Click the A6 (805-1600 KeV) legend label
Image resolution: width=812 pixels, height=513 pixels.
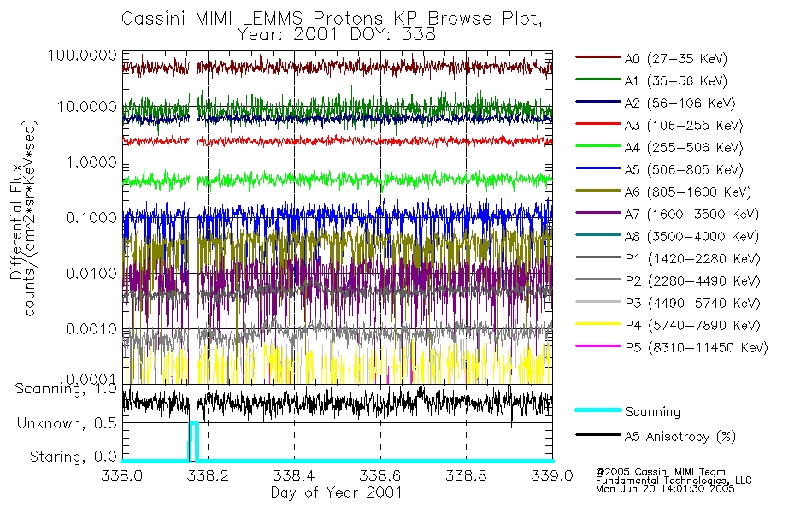coord(688,192)
